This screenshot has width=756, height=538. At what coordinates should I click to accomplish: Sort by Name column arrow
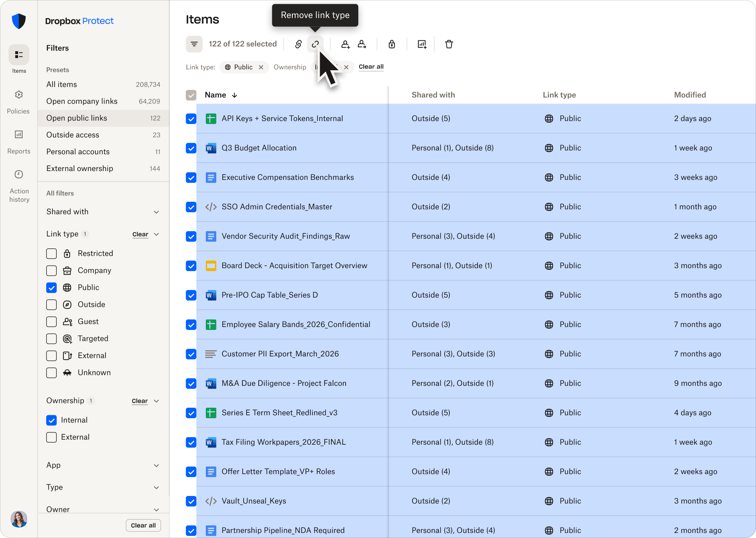coord(234,95)
